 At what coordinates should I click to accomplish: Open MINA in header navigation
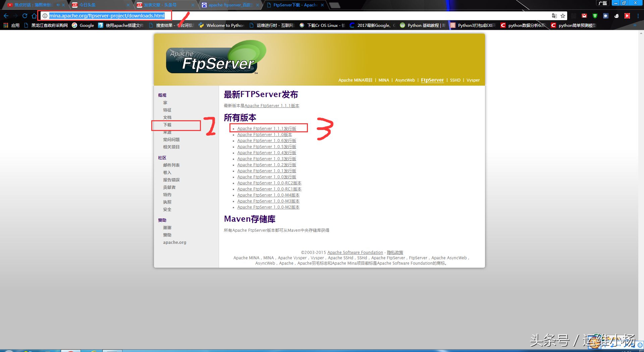pyautogui.click(x=384, y=80)
